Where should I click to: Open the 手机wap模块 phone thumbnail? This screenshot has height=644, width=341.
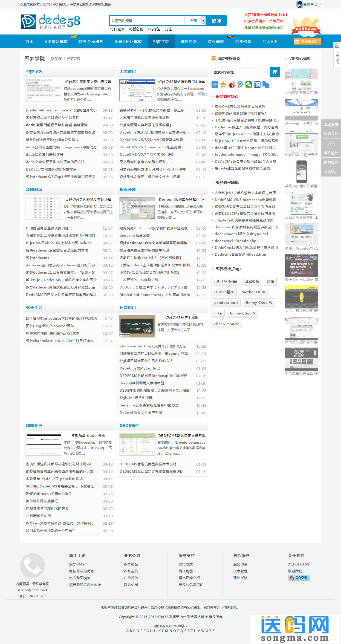point(302,172)
